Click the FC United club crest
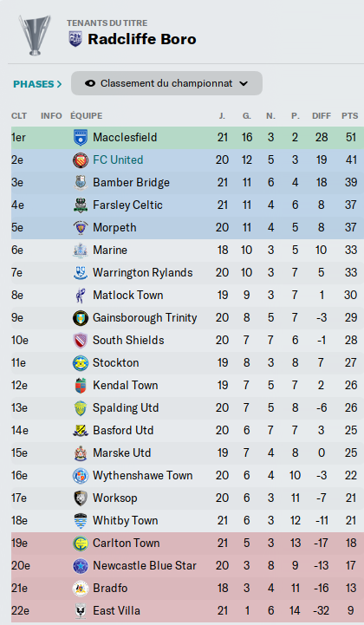This screenshot has height=625, width=364. coord(81,160)
